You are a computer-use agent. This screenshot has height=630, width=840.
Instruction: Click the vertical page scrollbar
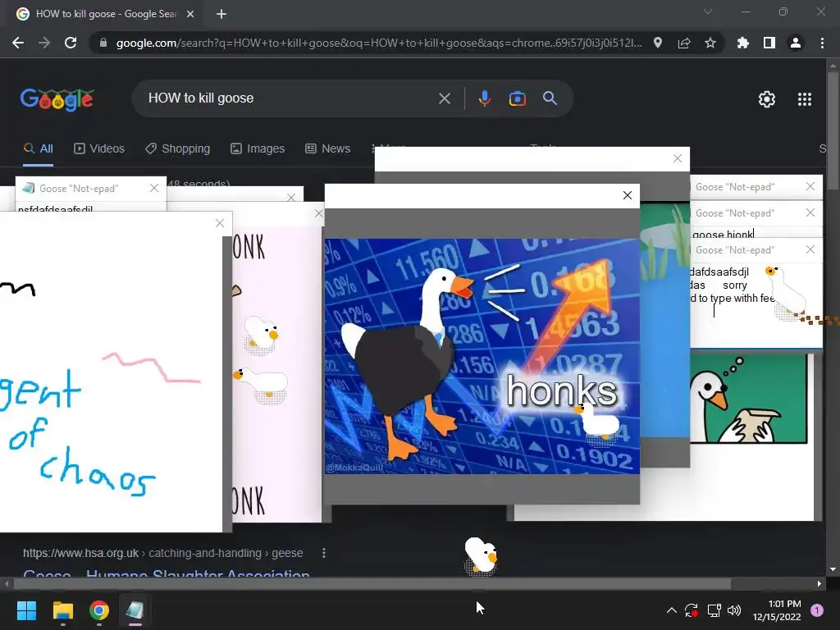(x=833, y=130)
